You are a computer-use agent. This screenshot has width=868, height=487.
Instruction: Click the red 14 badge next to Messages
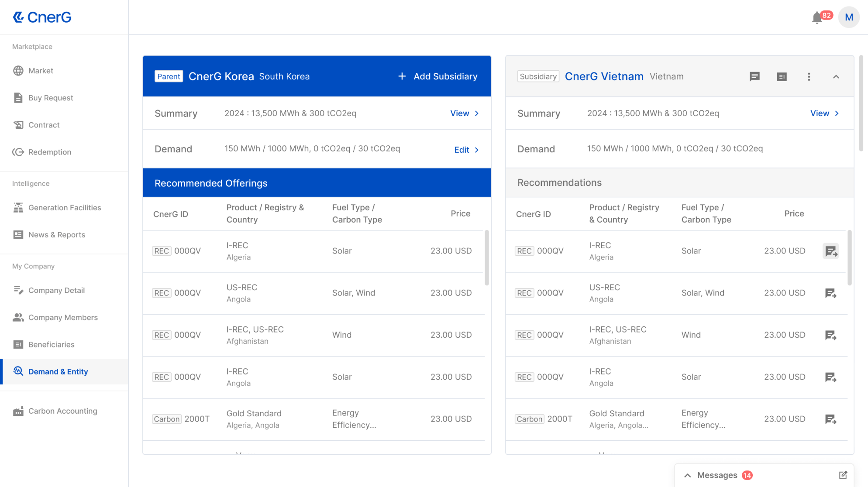click(747, 475)
